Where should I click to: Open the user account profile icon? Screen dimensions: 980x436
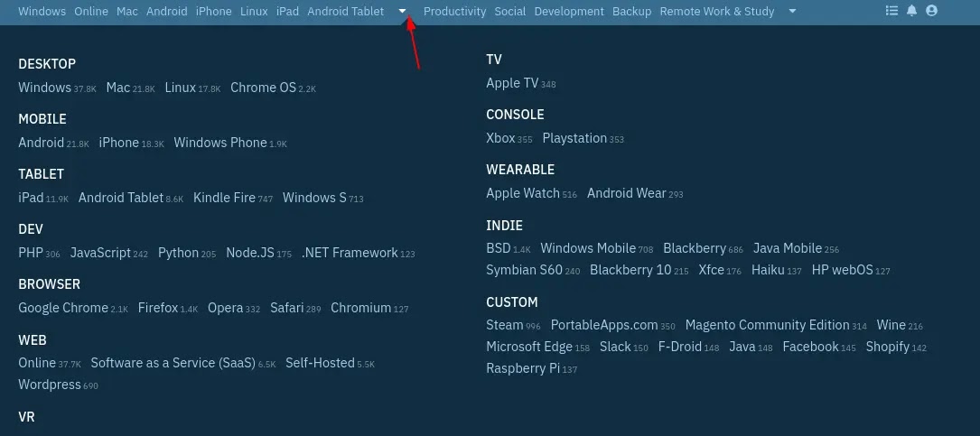point(931,11)
